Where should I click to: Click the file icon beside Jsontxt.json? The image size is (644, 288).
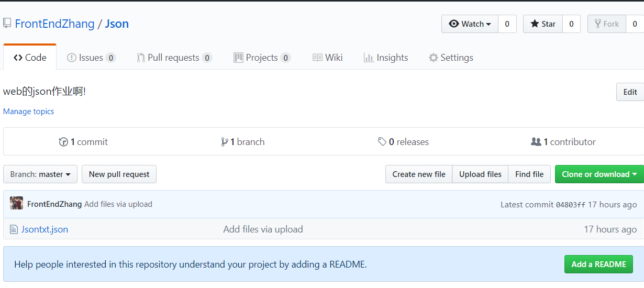click(14, 229)
